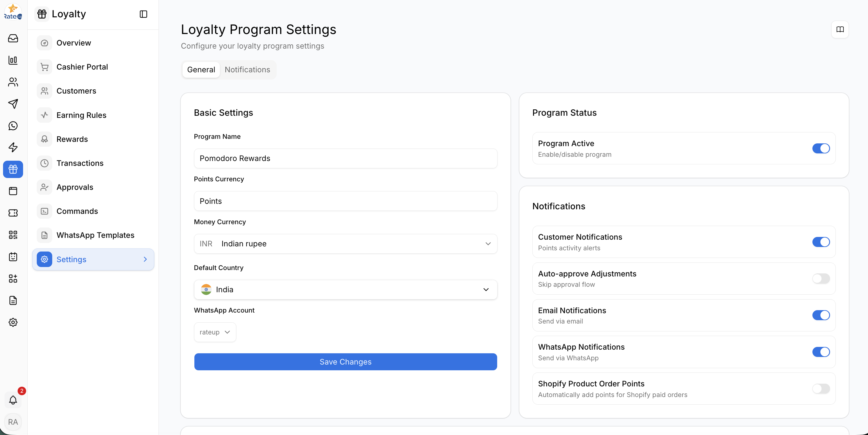The height and width of the screenshot is (435, 868).
Task: Open the Default Country India dropdown
Action: pos(345,290)
